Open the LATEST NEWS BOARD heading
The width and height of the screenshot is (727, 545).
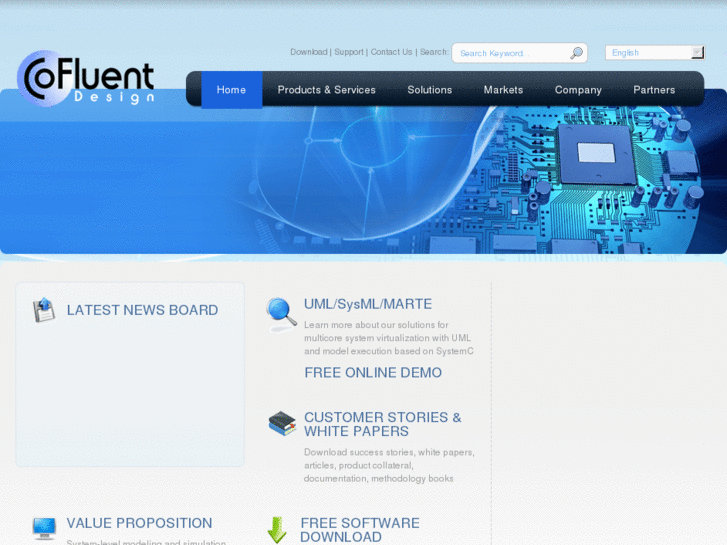click(142, 310)
